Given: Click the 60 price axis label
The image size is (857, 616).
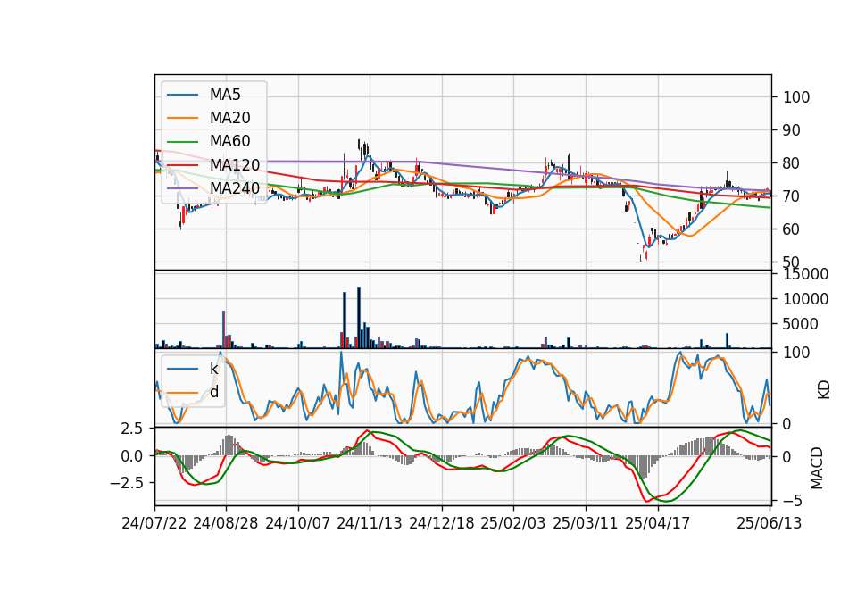Looking at the screenshot, I should pyautogui.click(x=792, y=229).
